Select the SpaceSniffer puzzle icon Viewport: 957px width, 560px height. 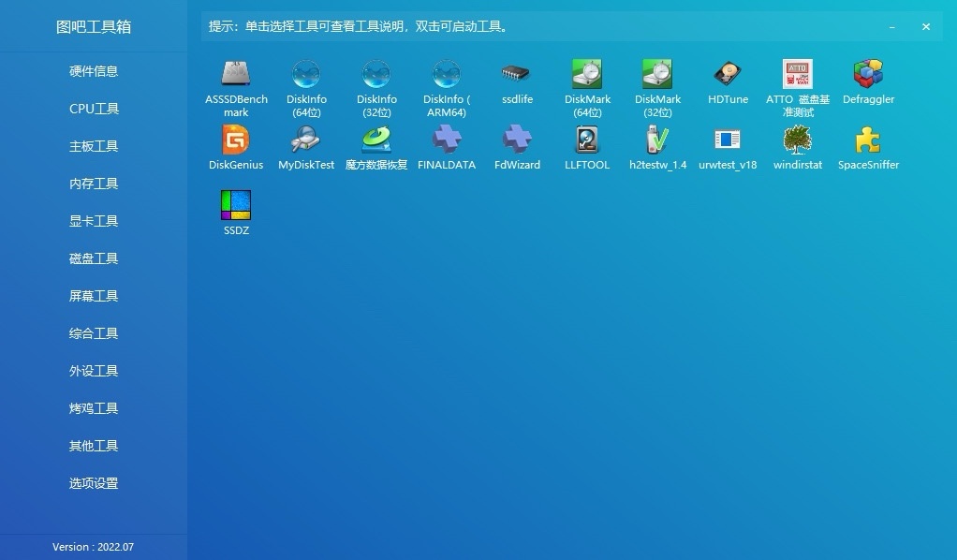coord(868,140)
